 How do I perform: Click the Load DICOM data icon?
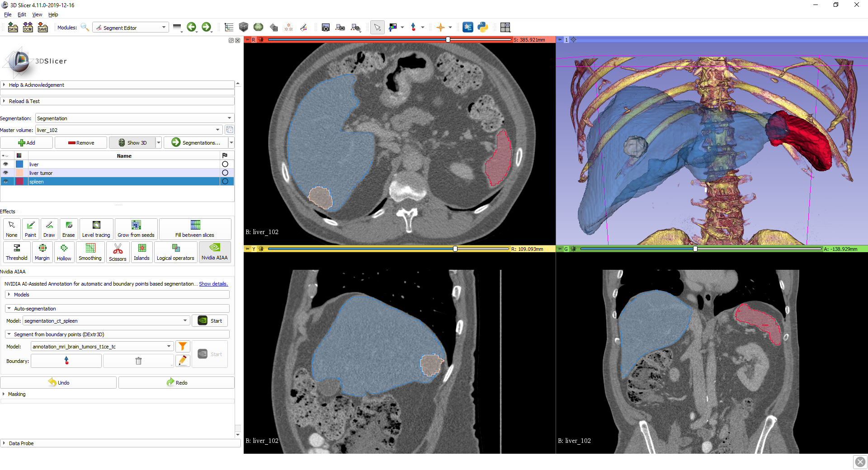[x=28, y=28]
